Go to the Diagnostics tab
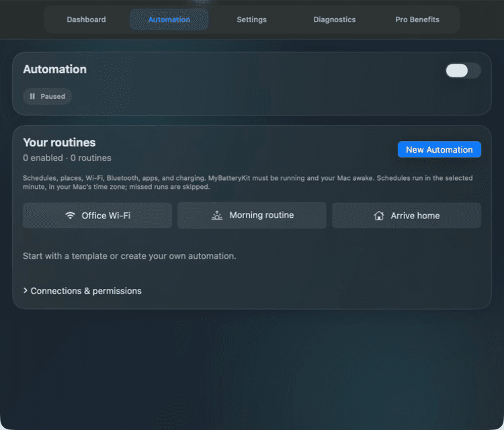This screenshot has width=504, height=430. point(334,19)
